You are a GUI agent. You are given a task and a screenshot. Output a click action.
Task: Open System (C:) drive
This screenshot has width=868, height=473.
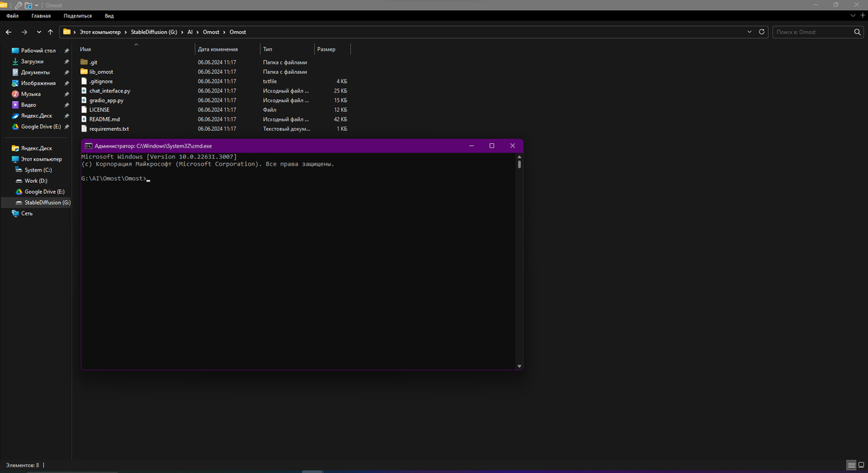[38, 170]
